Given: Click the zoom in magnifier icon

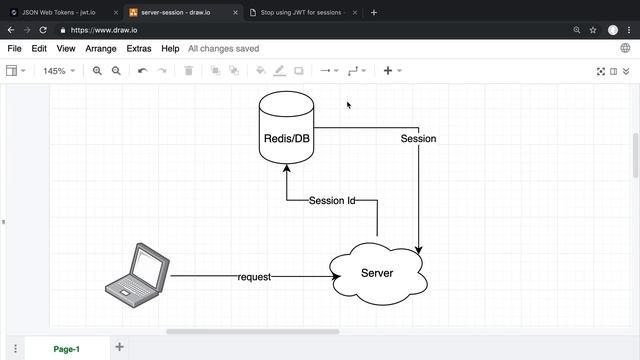Looking at the screenshot, I should [97, 71].
